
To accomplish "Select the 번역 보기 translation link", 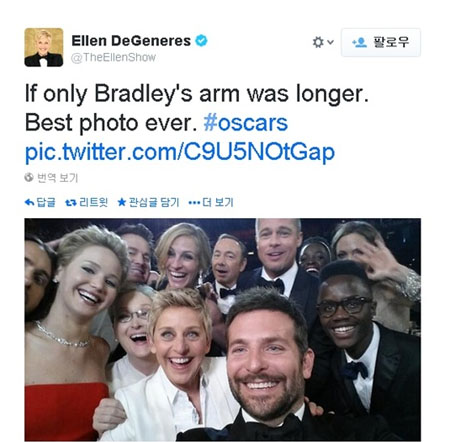I will point(57,178).
